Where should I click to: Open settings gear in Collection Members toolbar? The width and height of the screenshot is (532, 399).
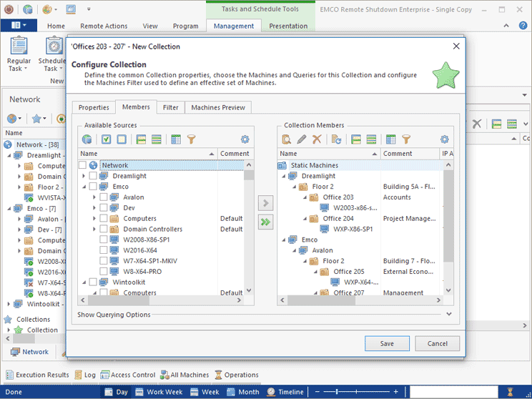coord(444,139)
